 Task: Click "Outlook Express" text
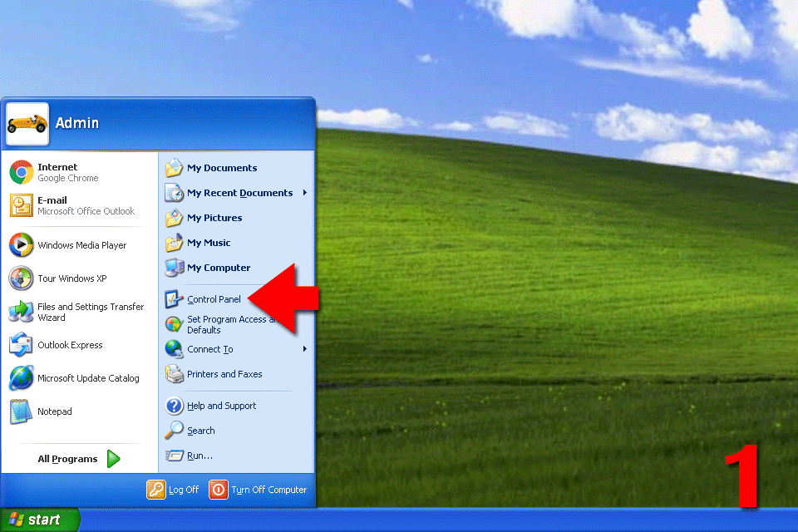pos(70,345)
